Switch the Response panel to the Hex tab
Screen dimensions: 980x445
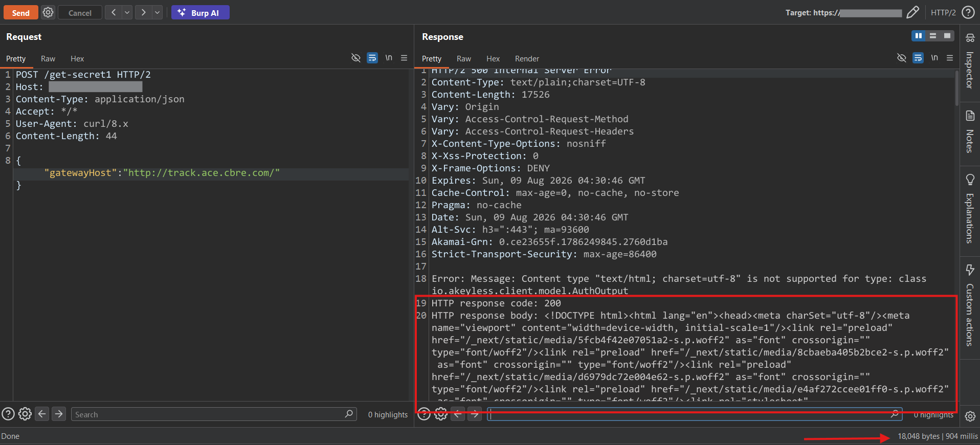(x=493, y=59)
